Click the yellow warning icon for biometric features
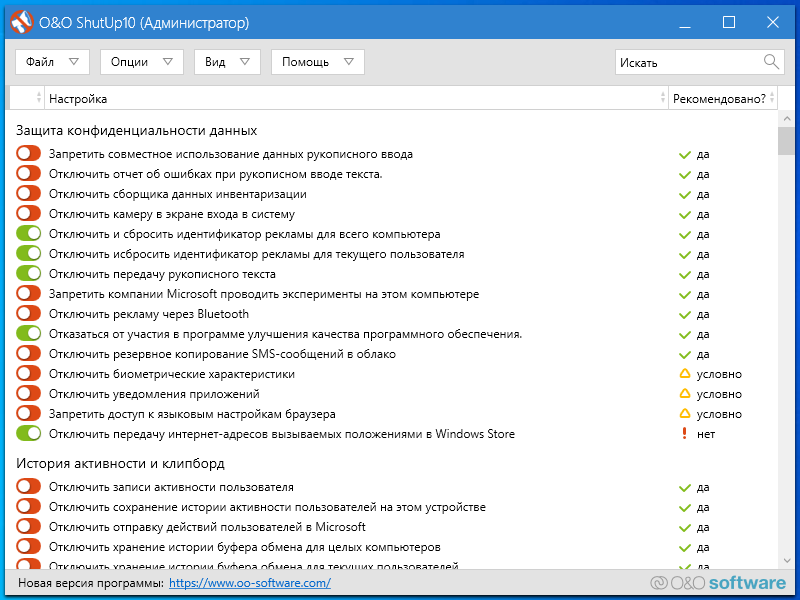800x600 pixels. pos(685,374)
